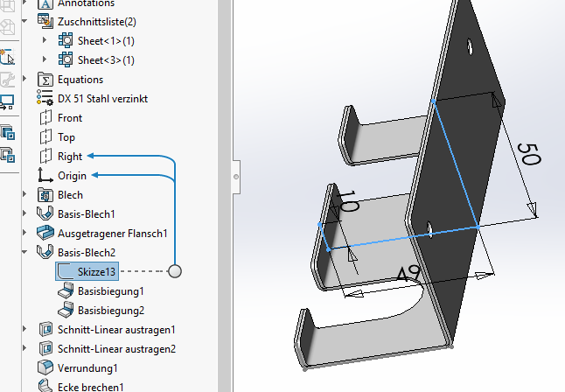Click the Origin axes icon
565x392 pixels.
click(45, 175)
